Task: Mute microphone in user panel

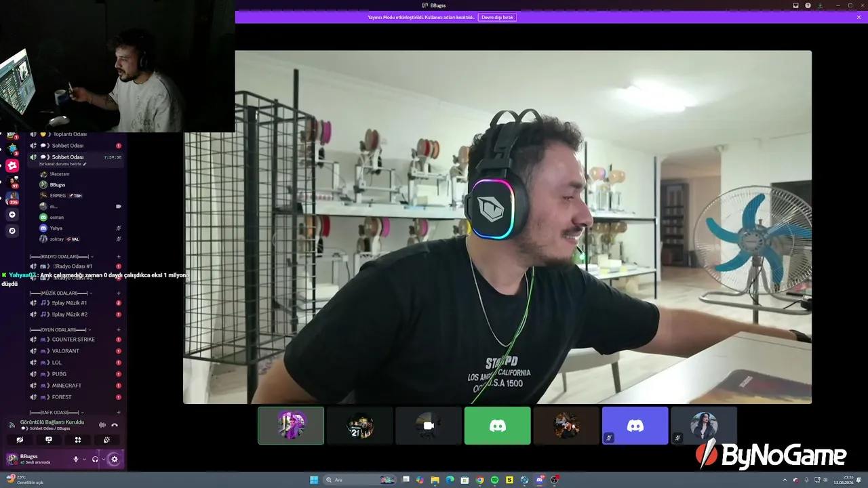Action: coord(76,460)
